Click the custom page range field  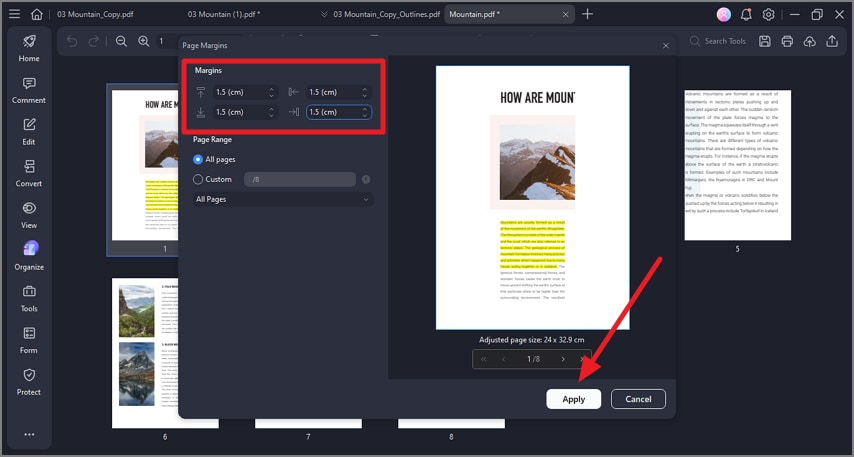[x=300, y=179]
